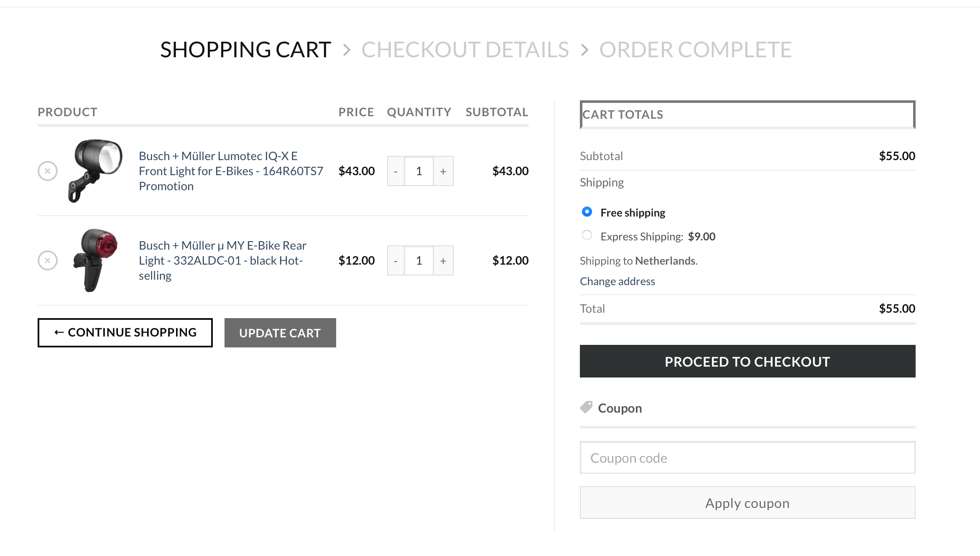Remove the Lumotec IQ-X E front light item

48,171
